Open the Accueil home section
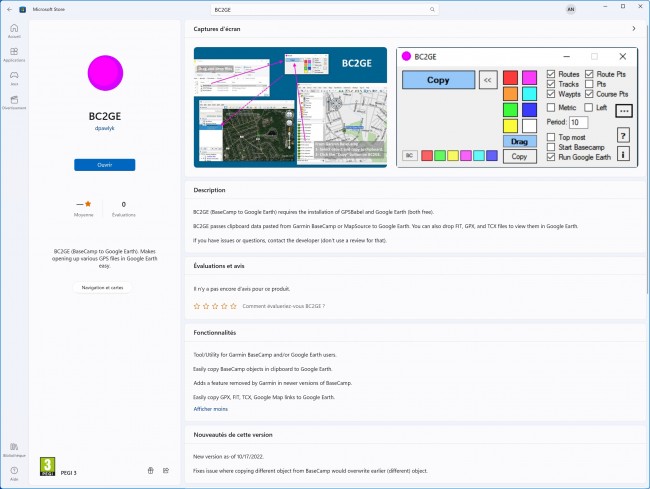 coord(14,31)
